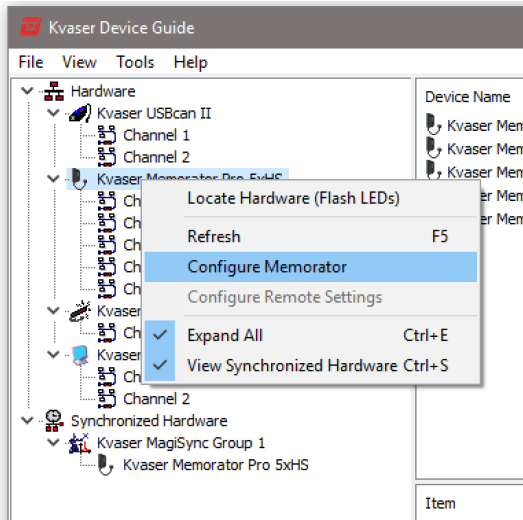Collapse the Hardware root node
This screenshot has width=523, height=520.
coord(27,91)
